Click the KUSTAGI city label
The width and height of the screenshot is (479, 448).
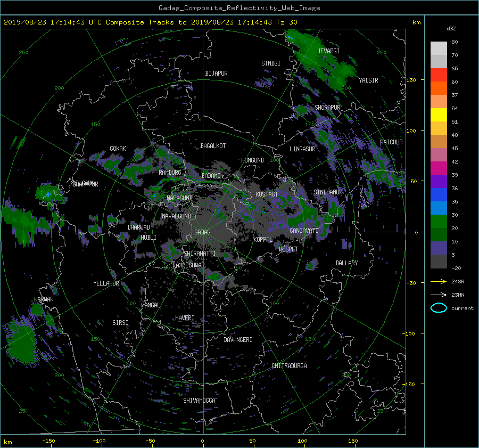[x=267, y=194]
